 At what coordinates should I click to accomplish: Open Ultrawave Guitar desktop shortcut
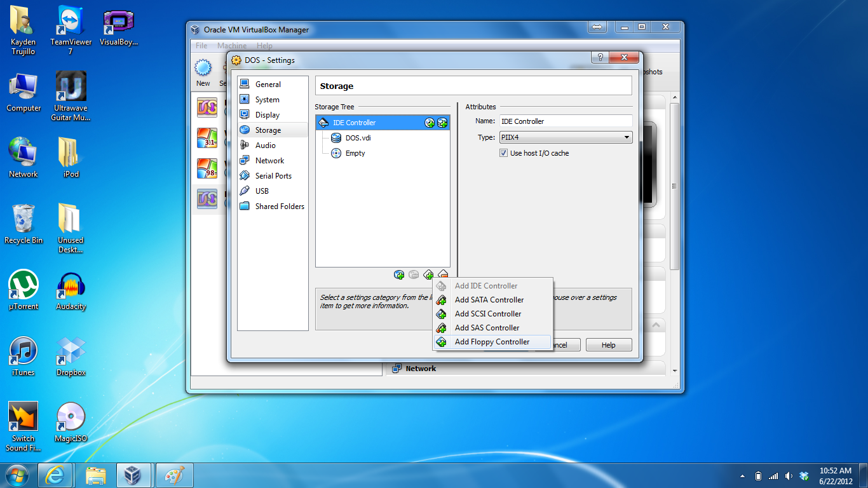pos(71,97)
